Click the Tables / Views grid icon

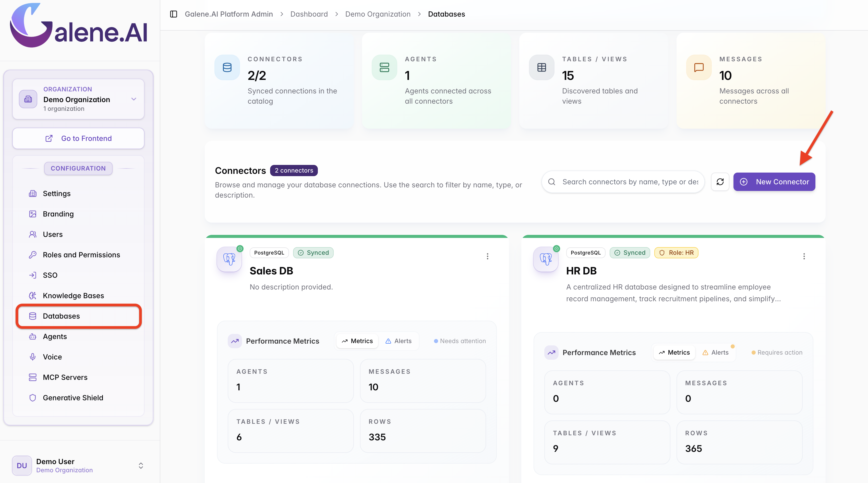pos(541,67)
